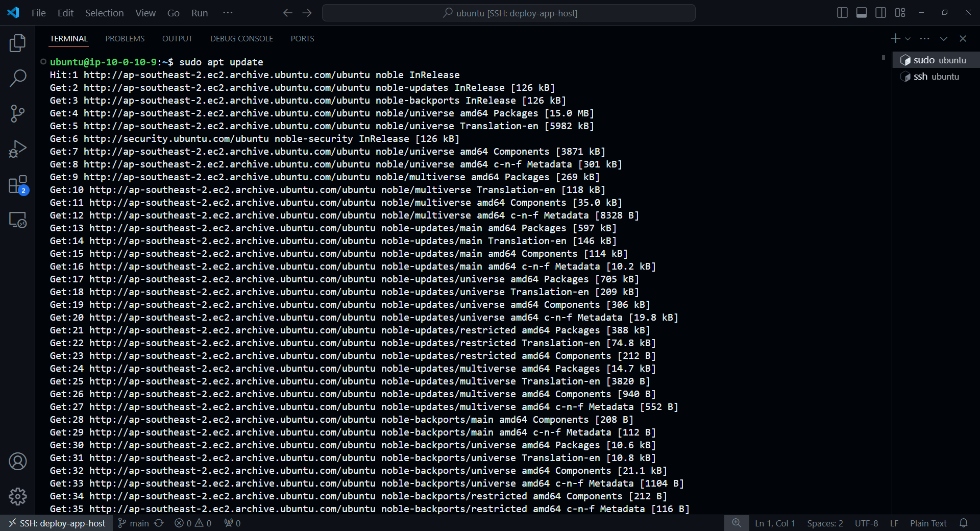Click the Get:35 noble-backports/restricted line
Screen dimensions: 980x531
[370, 509]
